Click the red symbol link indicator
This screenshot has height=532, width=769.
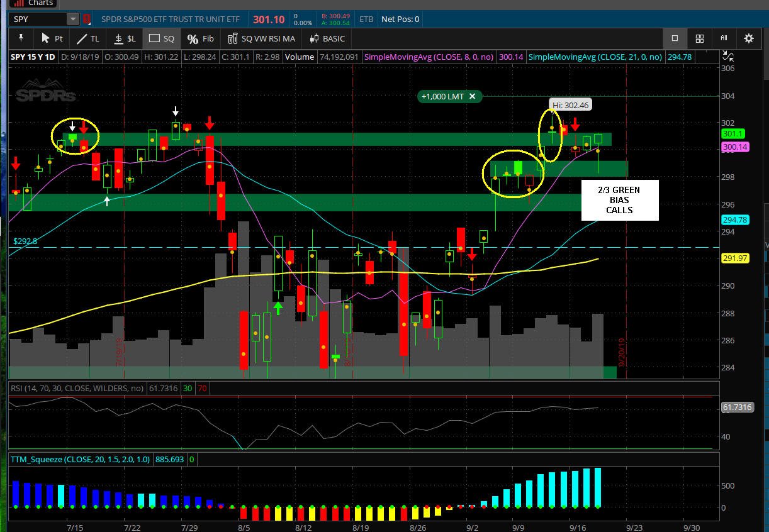tap(87, 19)
